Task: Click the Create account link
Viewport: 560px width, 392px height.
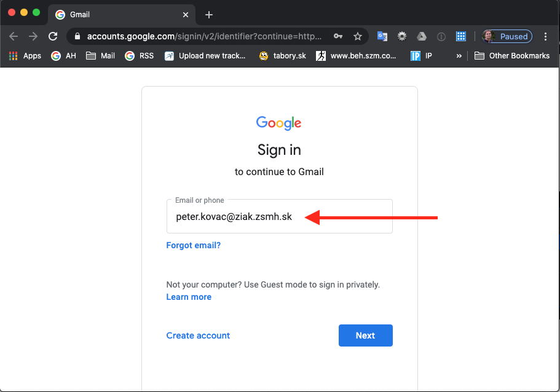Action: point(198,335)
